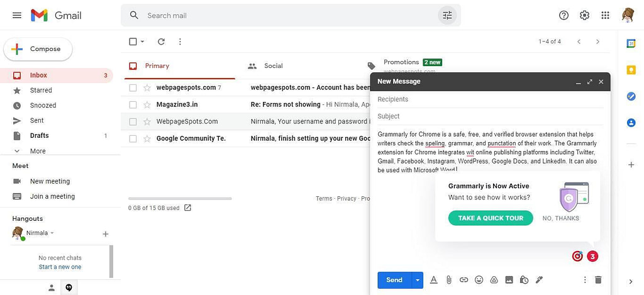Open Hangouts contacts person icon

click(x=52, y=288)
